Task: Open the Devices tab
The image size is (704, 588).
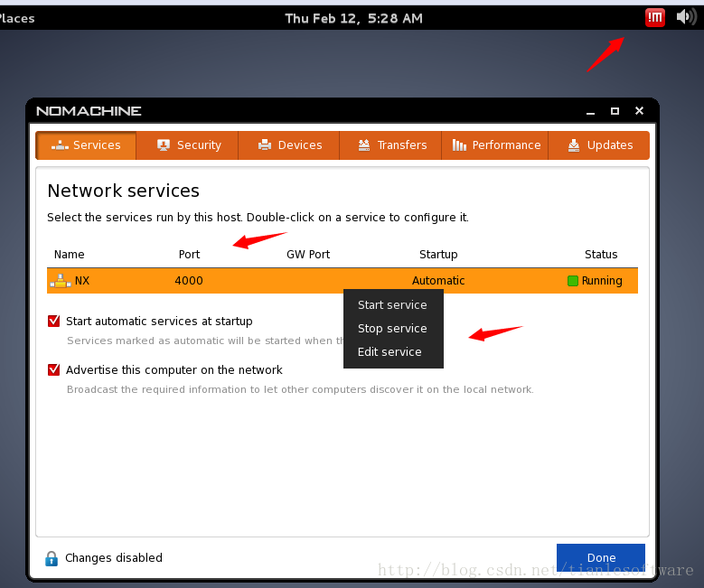Action: click(x=288, y=145)
